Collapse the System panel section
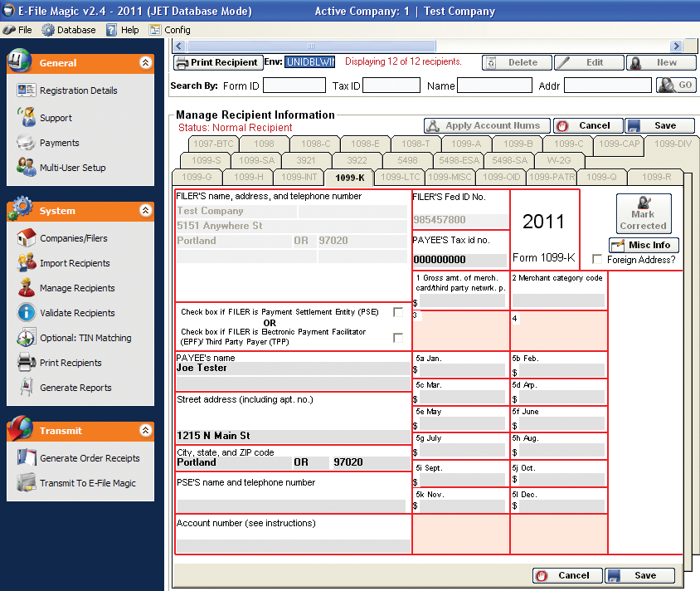Viewport: 700px width, 591px height. pos(145,211)
